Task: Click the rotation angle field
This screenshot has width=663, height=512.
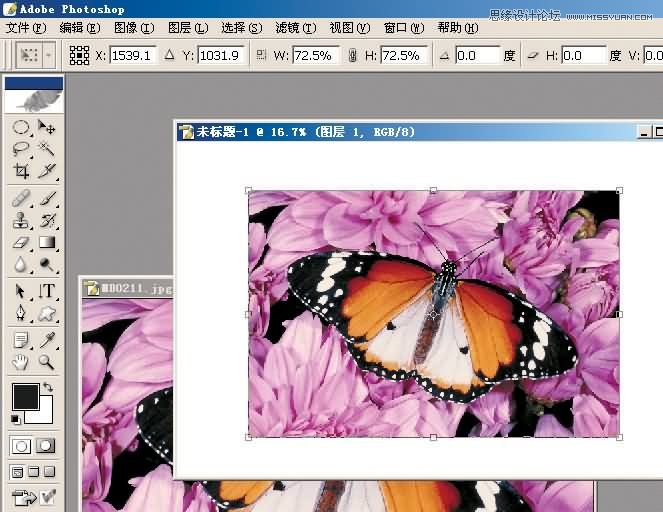Action: point(478,55)
